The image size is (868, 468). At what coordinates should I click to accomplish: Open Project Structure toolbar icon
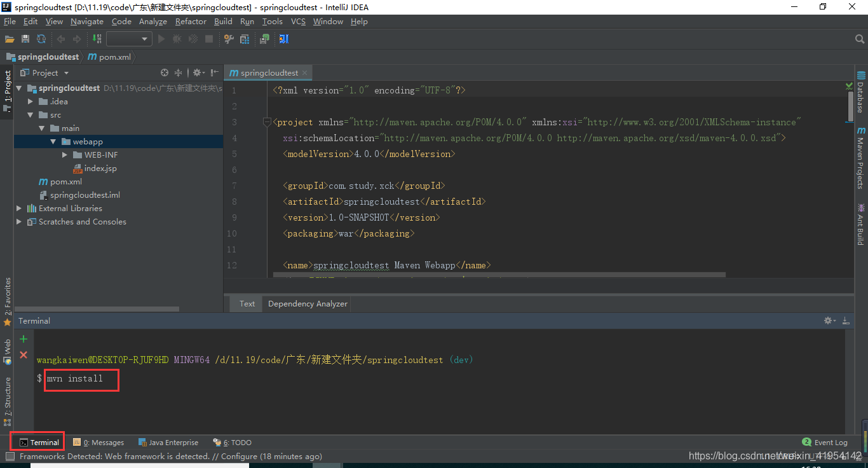(245, 39)
